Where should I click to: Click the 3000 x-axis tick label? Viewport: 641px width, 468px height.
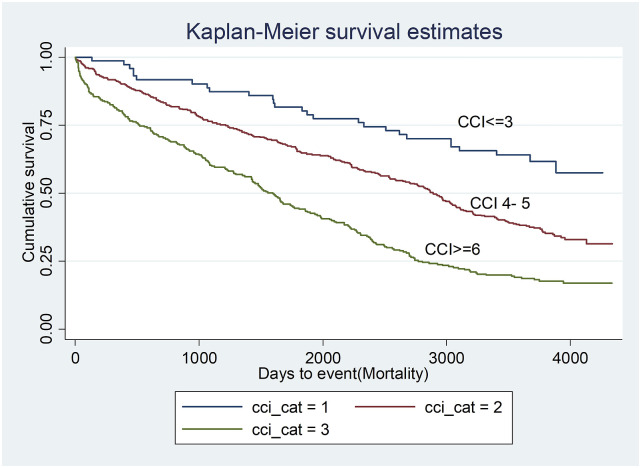[446, 355]
